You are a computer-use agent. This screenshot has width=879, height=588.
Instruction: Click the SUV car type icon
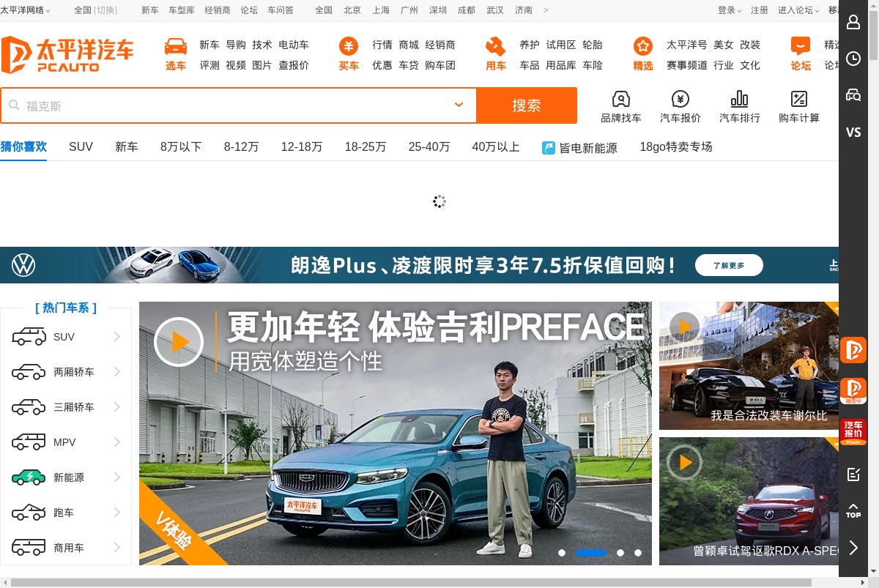[29, 337]
